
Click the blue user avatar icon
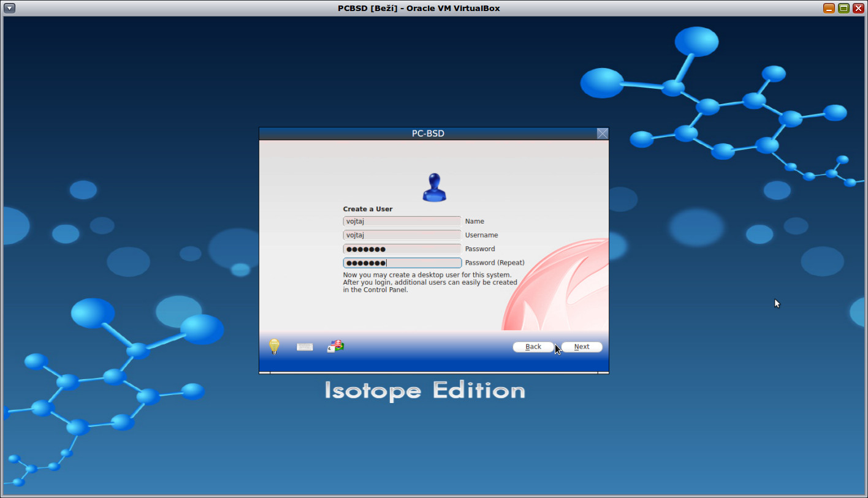pyautogui.click(x=434, y=186)
